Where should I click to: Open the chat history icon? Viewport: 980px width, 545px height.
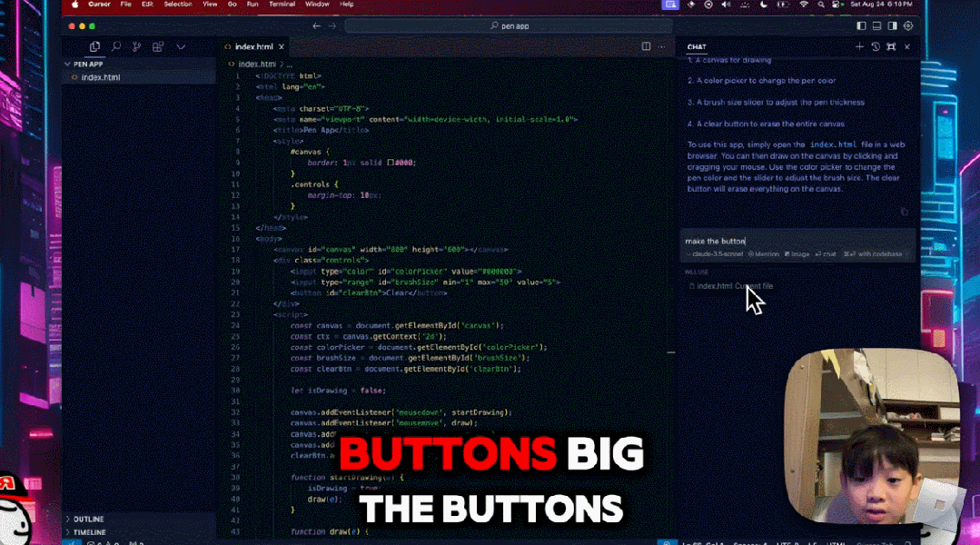[x=876, y=46]
